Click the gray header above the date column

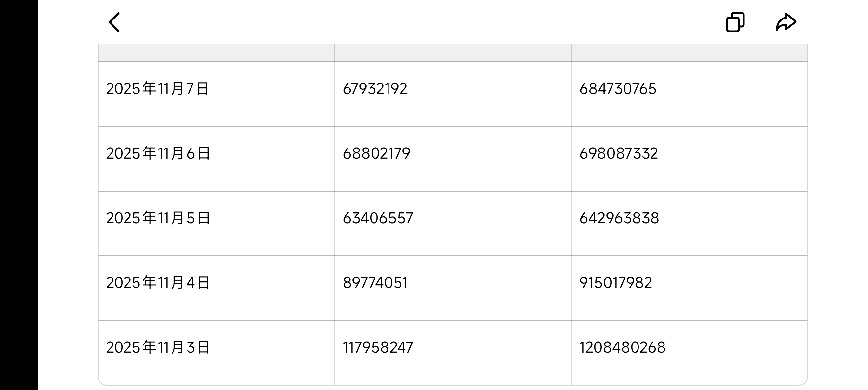tap(216, 53)
